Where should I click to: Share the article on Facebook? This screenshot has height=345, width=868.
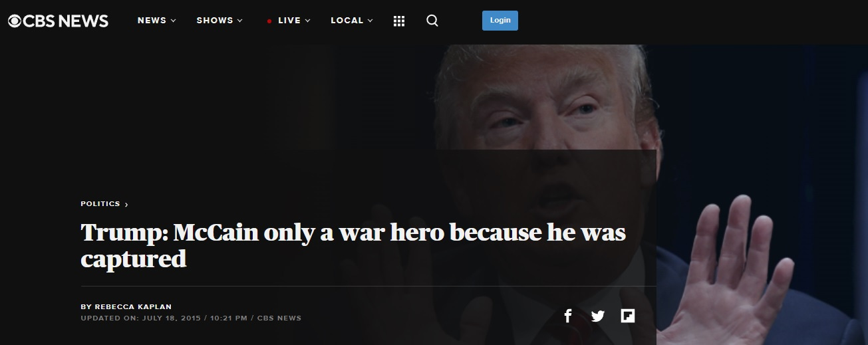point(568,316)
